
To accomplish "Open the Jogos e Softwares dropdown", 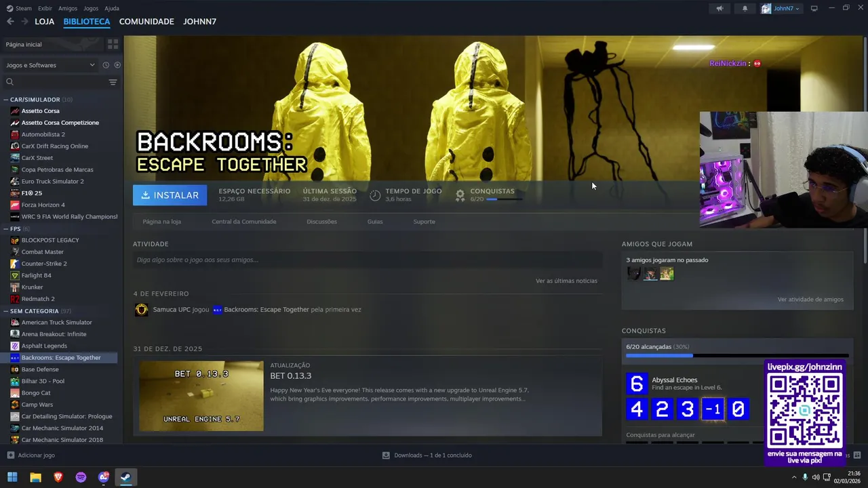I will 50,65.
